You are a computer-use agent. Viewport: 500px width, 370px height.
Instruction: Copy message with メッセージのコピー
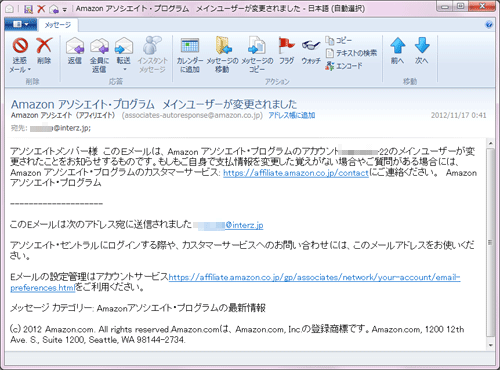pyautogui.click(x=257, y=55)
